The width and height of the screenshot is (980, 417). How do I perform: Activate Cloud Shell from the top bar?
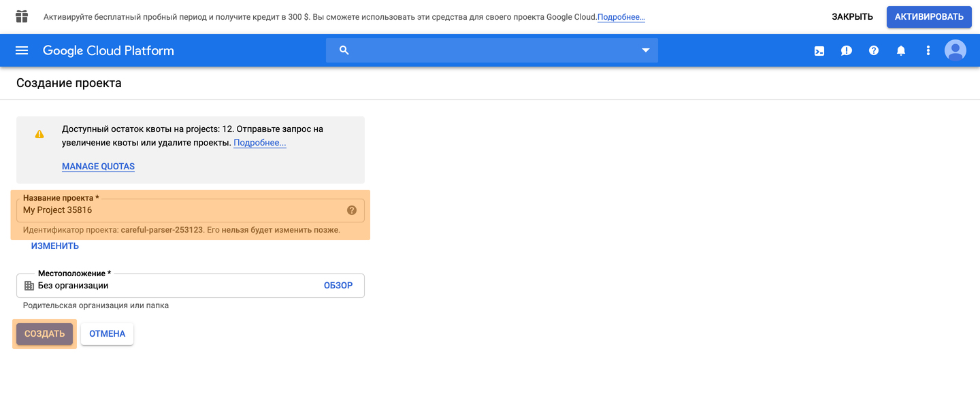tap(819, 50)
